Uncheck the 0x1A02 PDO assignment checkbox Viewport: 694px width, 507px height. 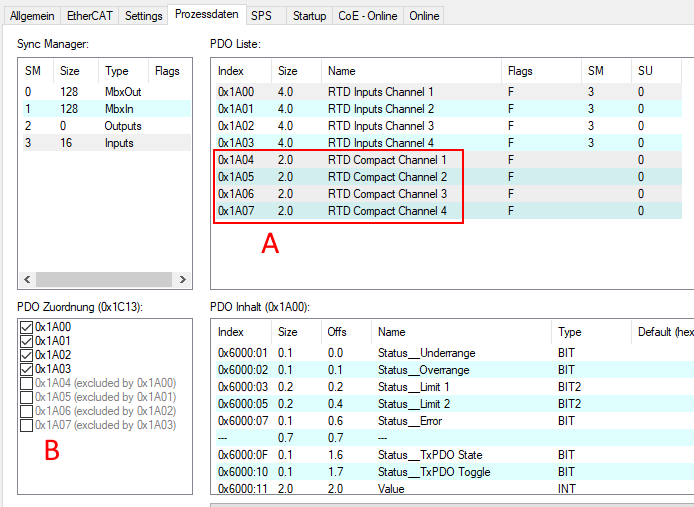pos(26,355)
